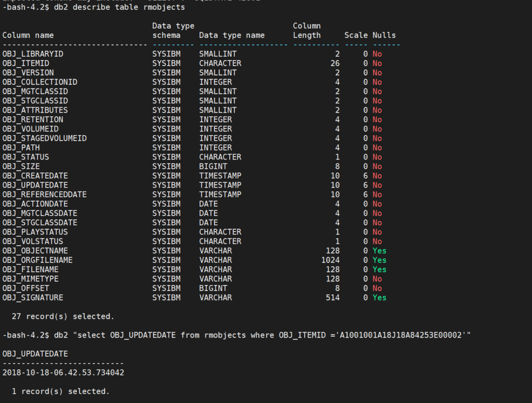Click '1 record(s) selected.' line

pyautogui.click(x=61, y=392)
